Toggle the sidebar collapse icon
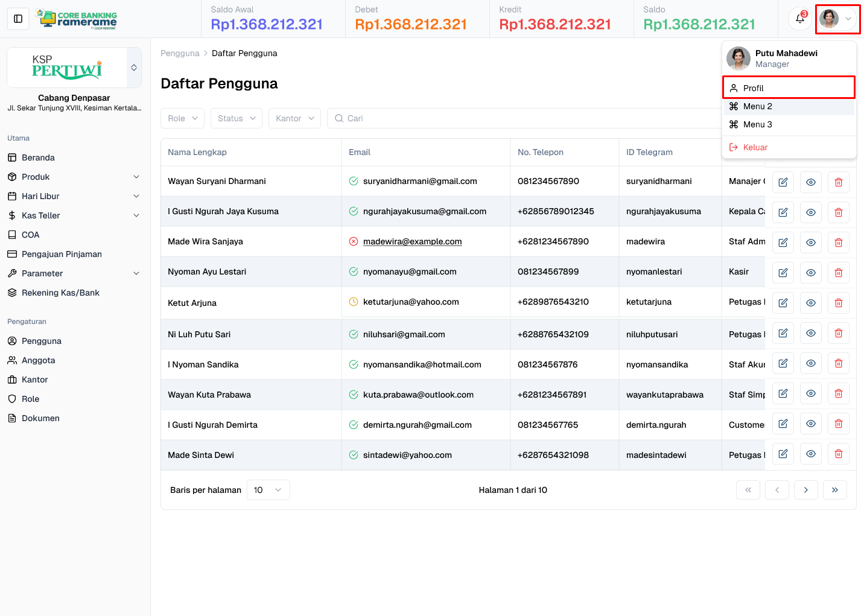Image resolution: width=864 pixels, height=616 pixels. click(x=18, y=19)
